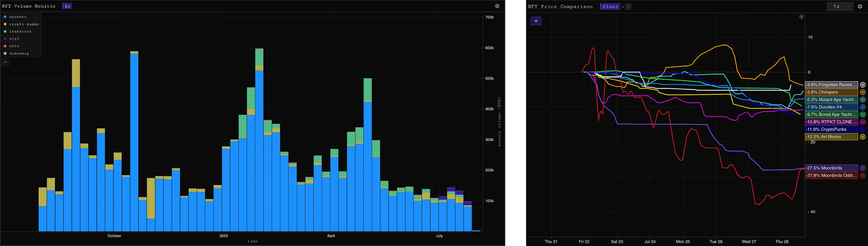
Task: Remove CryptoPunks series X icon
Action: (863, 129)
